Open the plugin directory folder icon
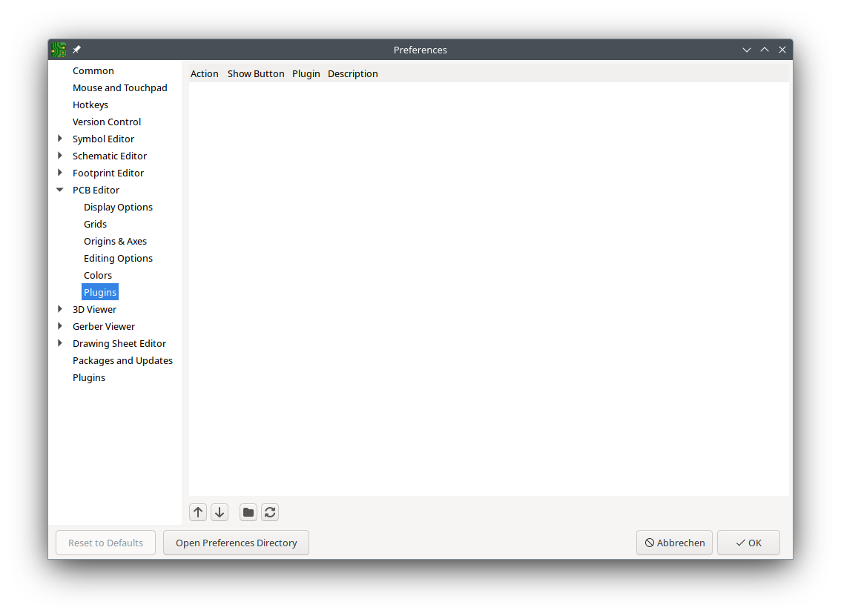 click(248, 512)
